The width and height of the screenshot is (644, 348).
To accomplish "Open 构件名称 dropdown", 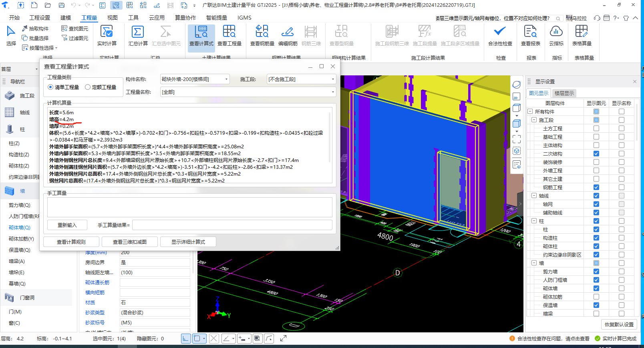I will (195, 79).
